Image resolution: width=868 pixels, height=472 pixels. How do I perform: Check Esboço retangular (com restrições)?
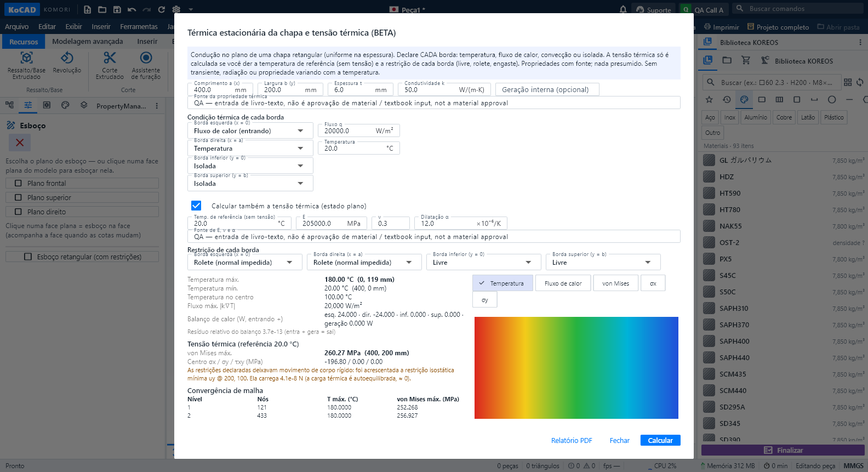28,257
